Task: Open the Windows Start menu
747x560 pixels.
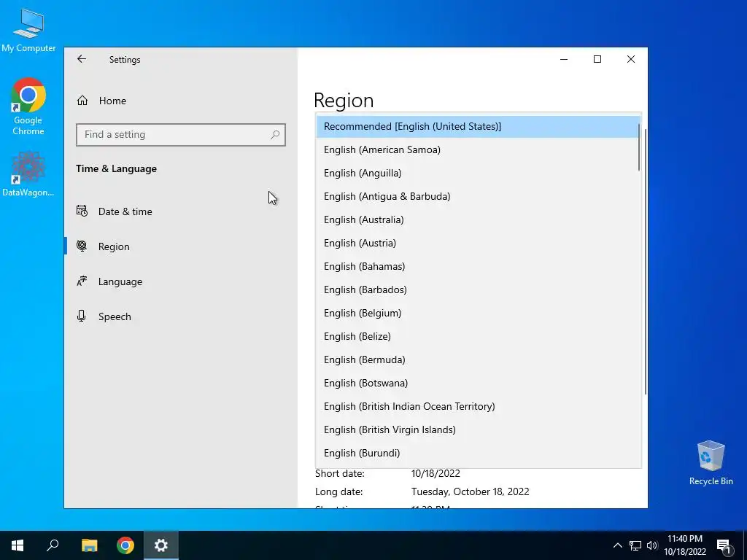Action: 18,545
